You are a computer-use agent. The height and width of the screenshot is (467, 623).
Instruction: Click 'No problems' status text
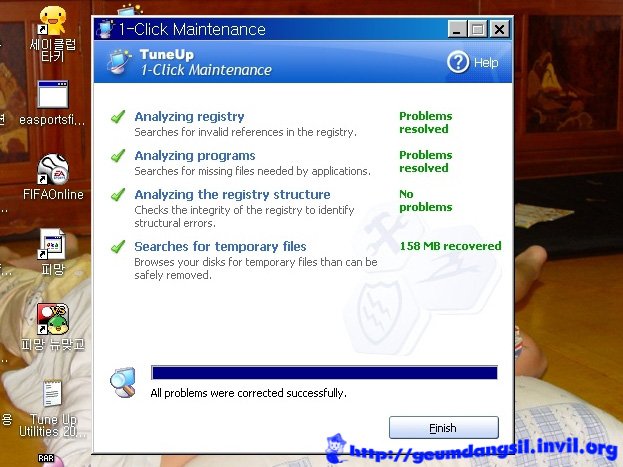coord(426,200)
